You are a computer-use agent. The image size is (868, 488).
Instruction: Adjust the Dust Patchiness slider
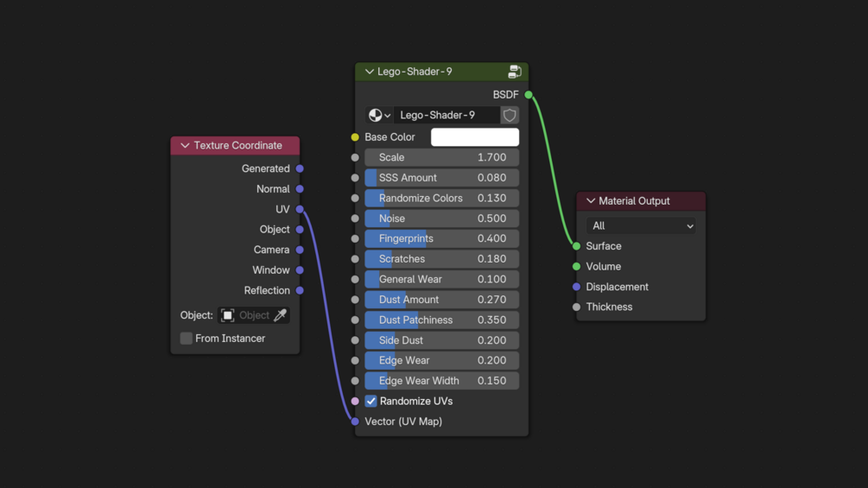coord(441,320)
